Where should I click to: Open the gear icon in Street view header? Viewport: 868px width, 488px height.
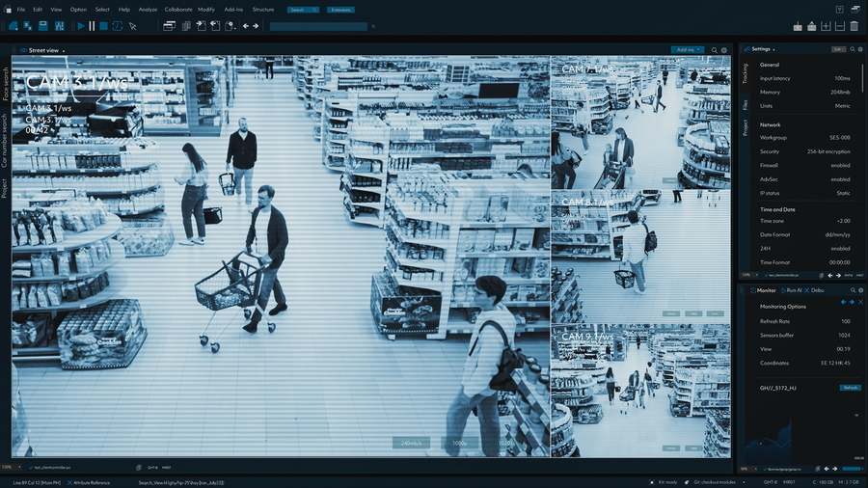pyautogui.click(x=723, y=50)
